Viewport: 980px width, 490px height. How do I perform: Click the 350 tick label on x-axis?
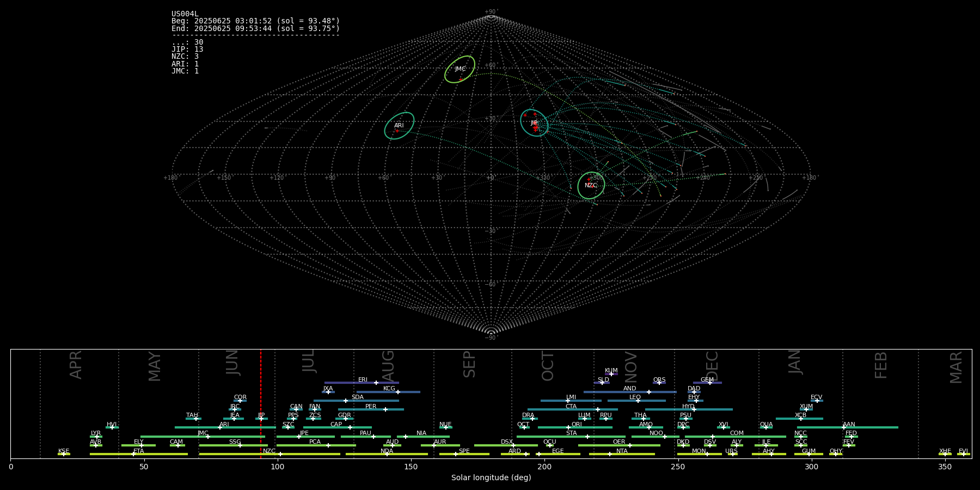(945, 467)
